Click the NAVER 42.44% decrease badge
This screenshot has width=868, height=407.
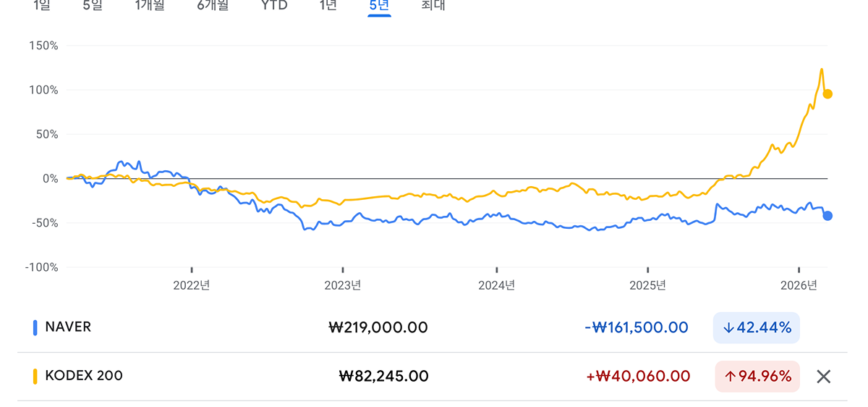point(757,328)
